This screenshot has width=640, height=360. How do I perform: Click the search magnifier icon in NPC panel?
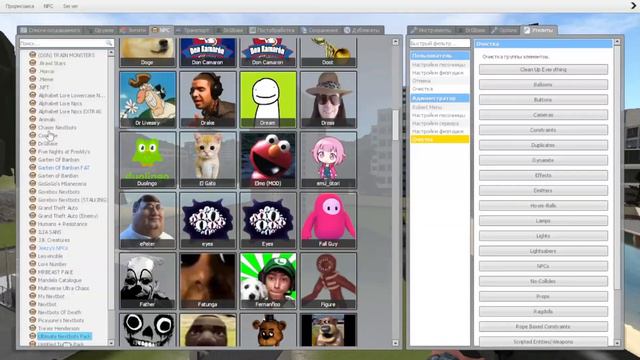[x=109, y=43]
